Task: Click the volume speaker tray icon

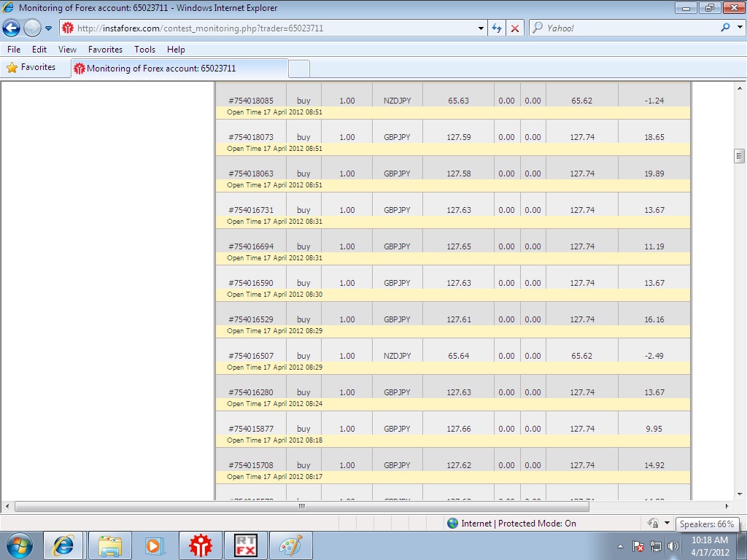Action: click(x=673, y=545)
